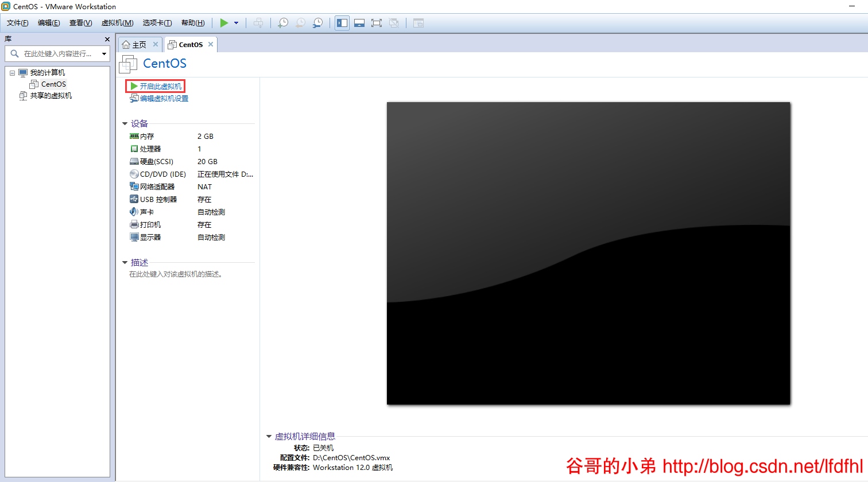Open the library search dropdown arrow
This screenshot has height=482, width=868.
(104, 53)
